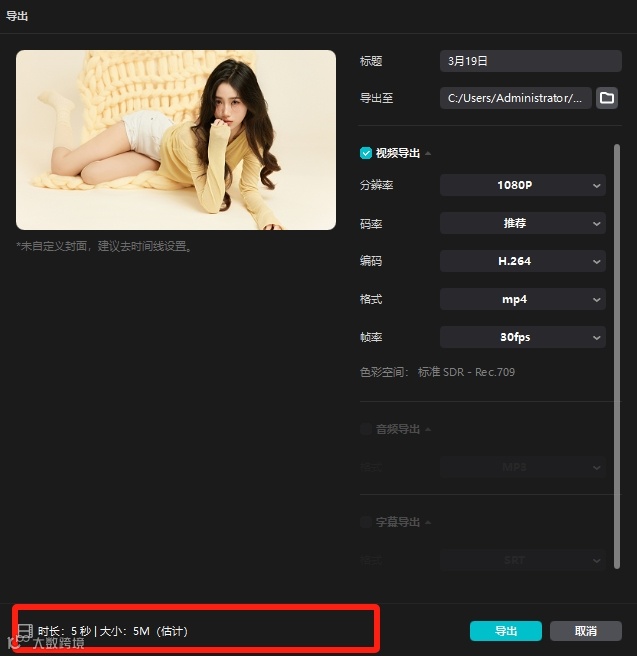The height and width of the screenshot is (656, 637).
Task: Open the 码率 推荐 dropdown
Action: [x=522, y=223]
